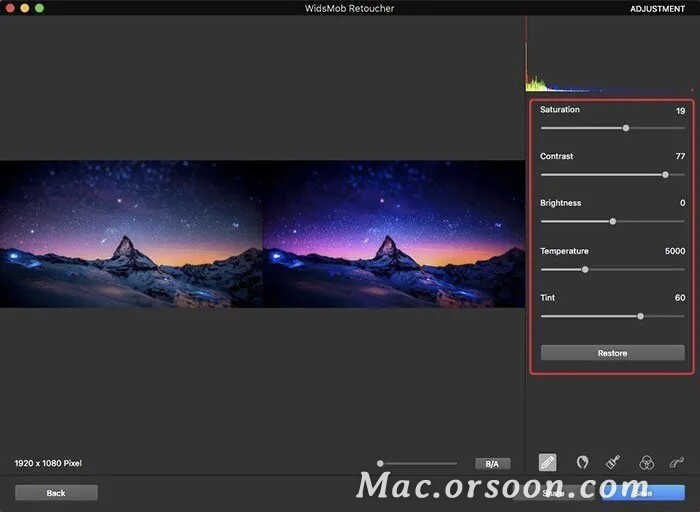Click the original before image preview
Viewport: 700px width, 512px height.
pos(131,234)
